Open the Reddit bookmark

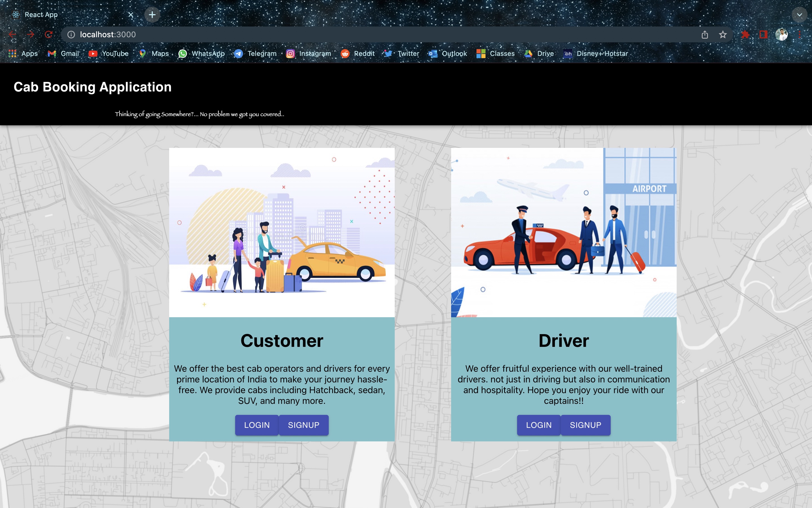click(x=358, y=53)
